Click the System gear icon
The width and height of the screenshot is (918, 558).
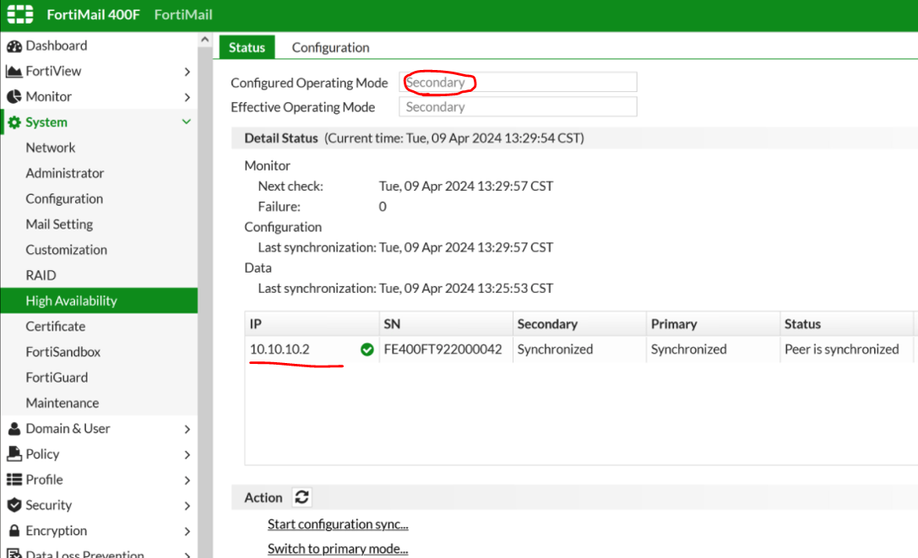14,122
